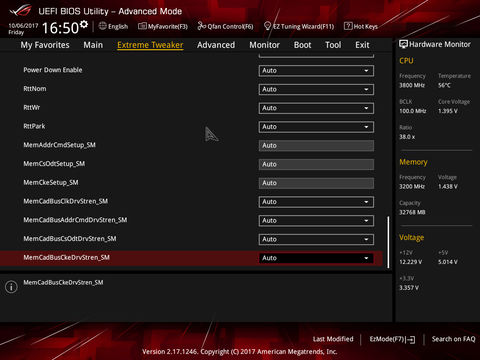Select the MemCadBusCsOdtDrvStren_SM label
Viewport: 480px width, 360px height.
[x=70, y=239]
